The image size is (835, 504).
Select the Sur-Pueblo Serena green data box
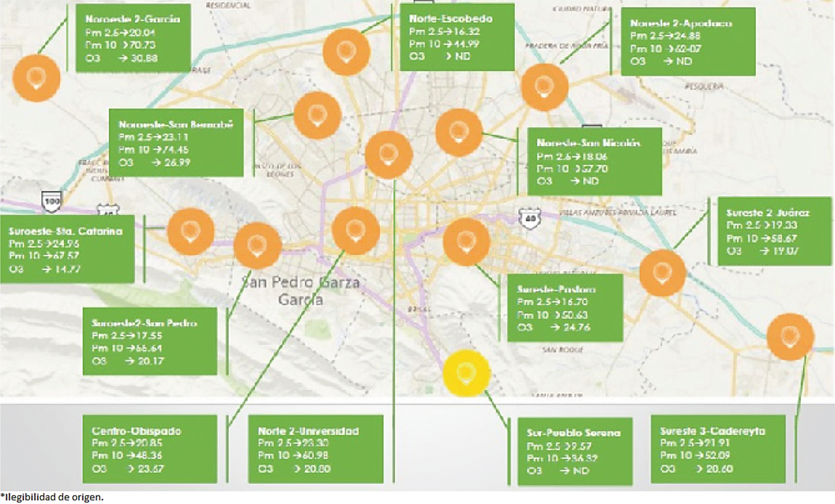575,451
